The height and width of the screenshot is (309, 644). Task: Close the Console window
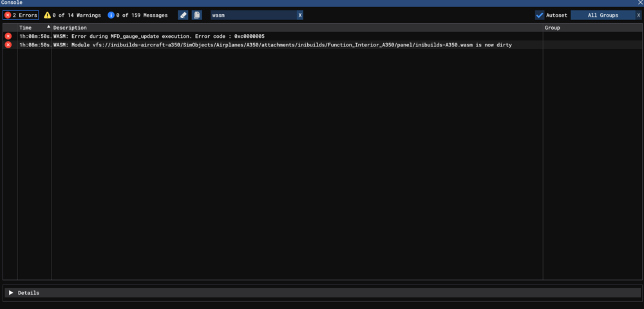point(639,3)
